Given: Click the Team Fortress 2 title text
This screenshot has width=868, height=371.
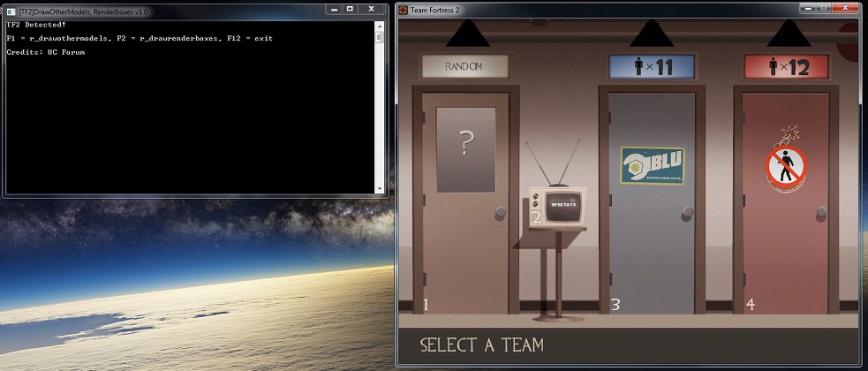Looking at the screenshot, I should coord(435,10).
